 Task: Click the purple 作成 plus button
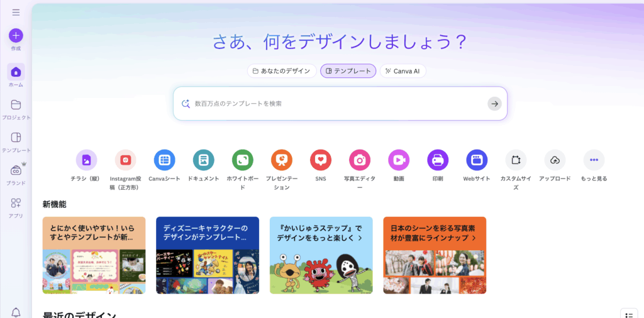[x=16, y=36]
